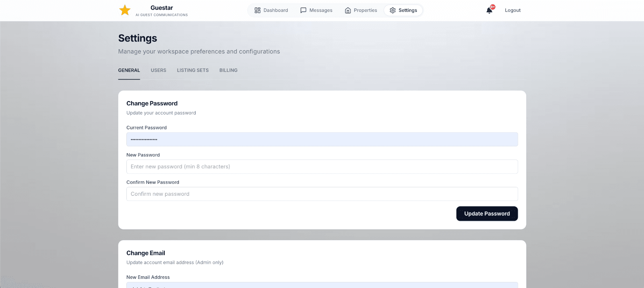Open Dashboard via its grid icon
The width and height of the screenshot is (644, 288).
[x=258, y=10]
